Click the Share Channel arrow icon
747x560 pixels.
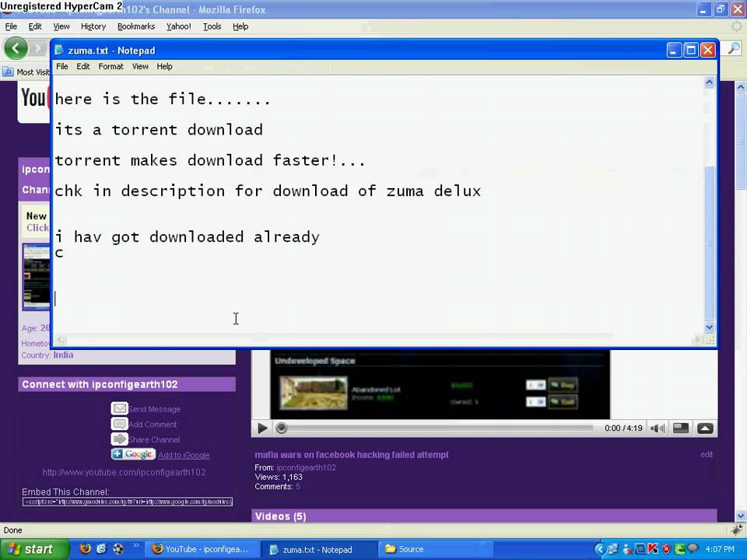(119, 439)
